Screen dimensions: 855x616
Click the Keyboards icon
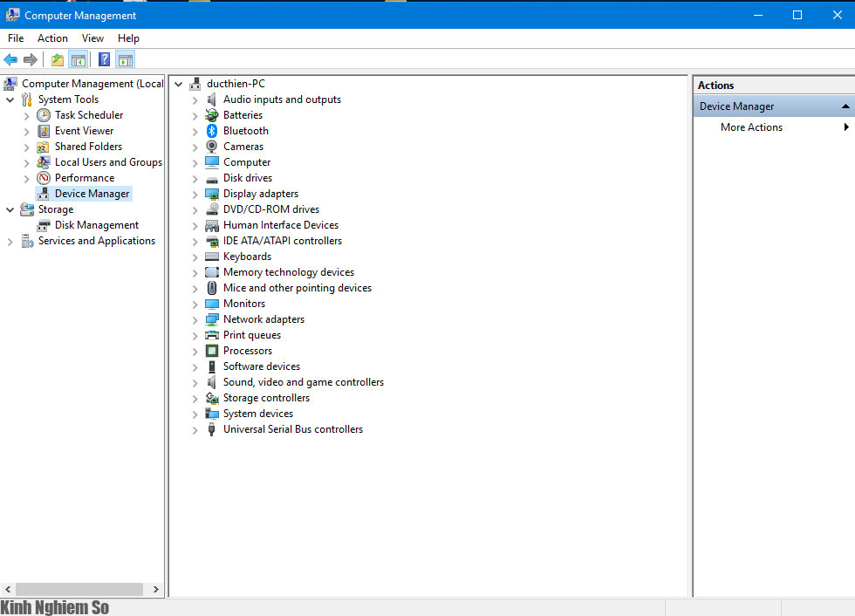pyautogui.click(x=212, y=257)
